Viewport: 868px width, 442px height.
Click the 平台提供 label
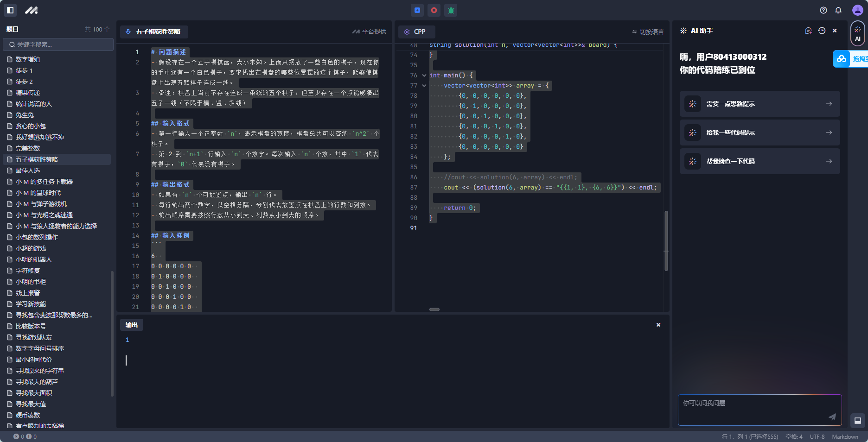[370, 32]
